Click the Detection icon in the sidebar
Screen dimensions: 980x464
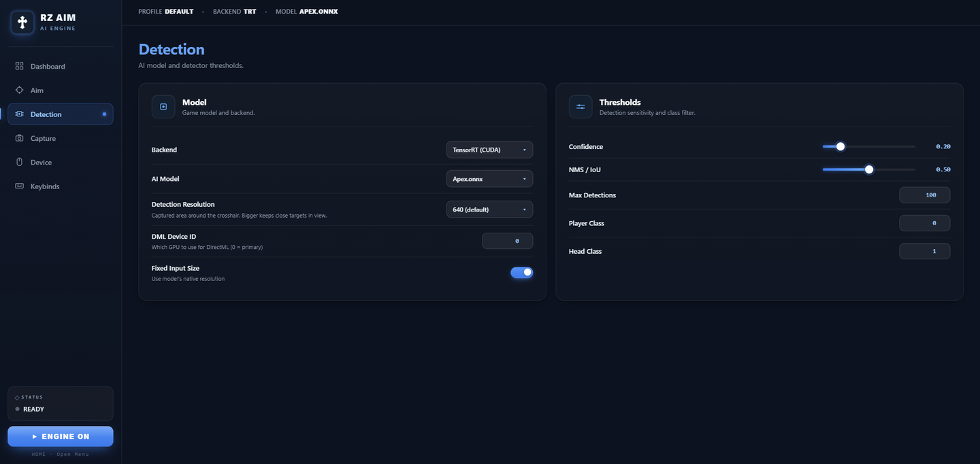pyautogui.click(x=19, y=114)
